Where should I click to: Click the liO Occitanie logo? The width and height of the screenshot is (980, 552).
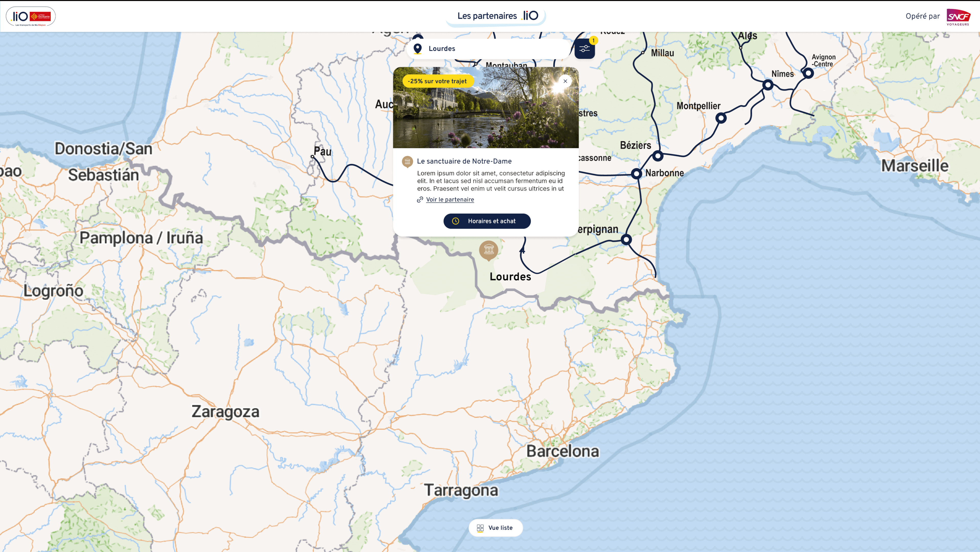point(31,16)
